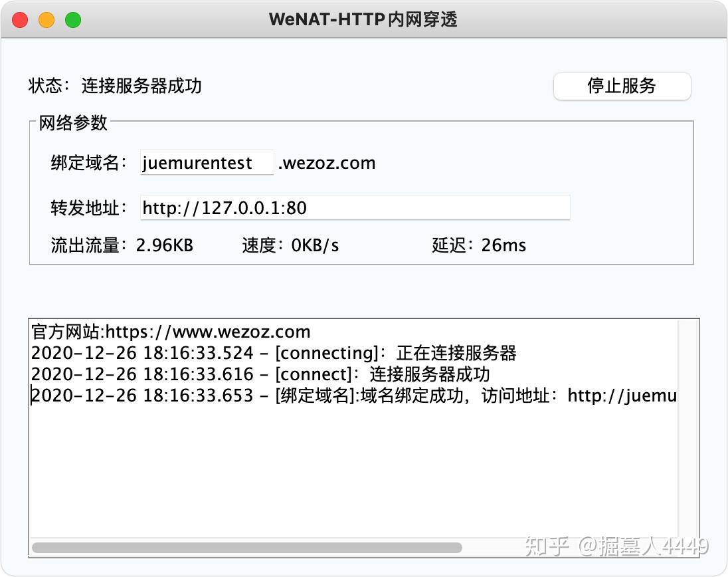The image size is (728, 577).
Task: Select the 转发地址 field with http://127.0.0.1:80
Action: 355,207
